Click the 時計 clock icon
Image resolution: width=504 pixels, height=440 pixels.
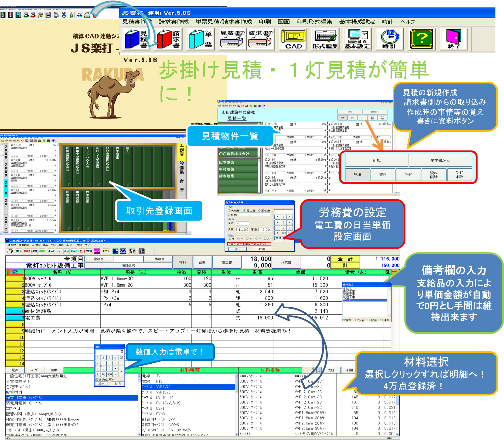coord(390,39)
